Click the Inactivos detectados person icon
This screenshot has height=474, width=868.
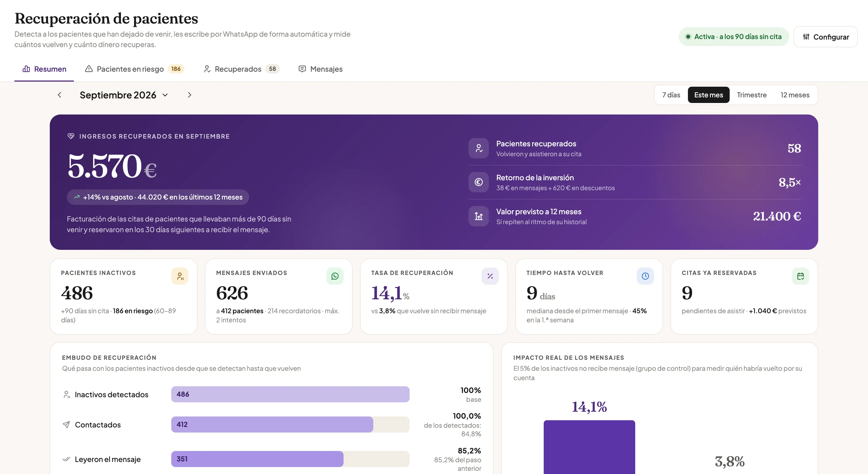(x=67, y=395)
